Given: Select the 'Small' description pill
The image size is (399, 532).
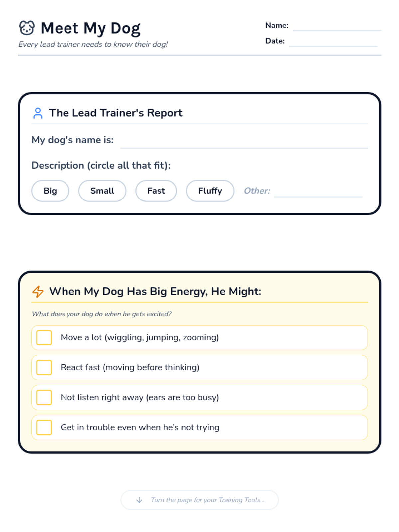Looking at the screenshot, I should 102,191.
